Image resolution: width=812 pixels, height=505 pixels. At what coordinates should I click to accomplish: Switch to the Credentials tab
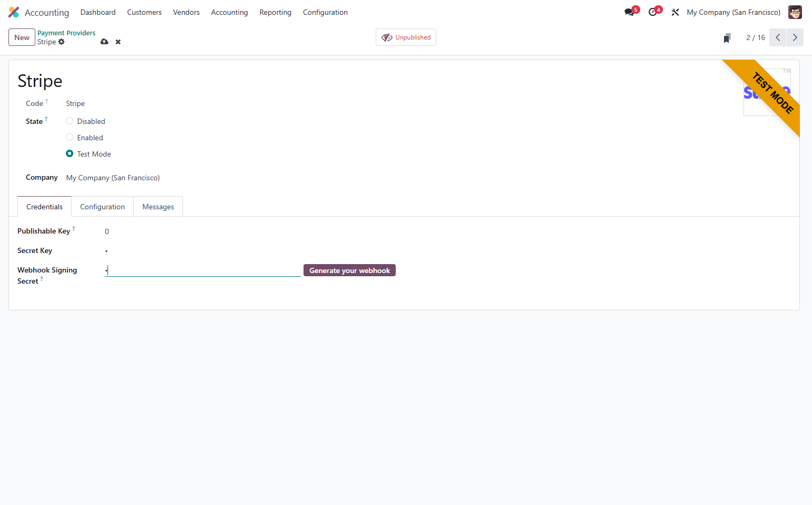point(44,207)
